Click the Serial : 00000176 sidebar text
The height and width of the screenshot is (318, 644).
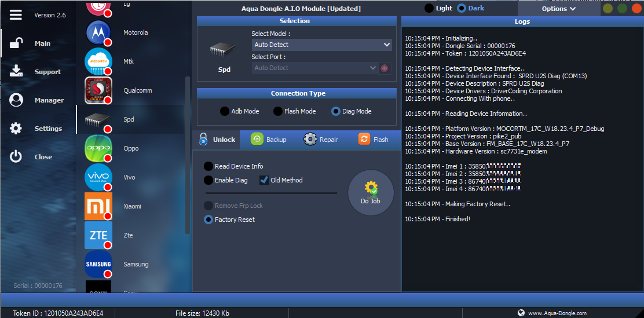tap(38, 286)
